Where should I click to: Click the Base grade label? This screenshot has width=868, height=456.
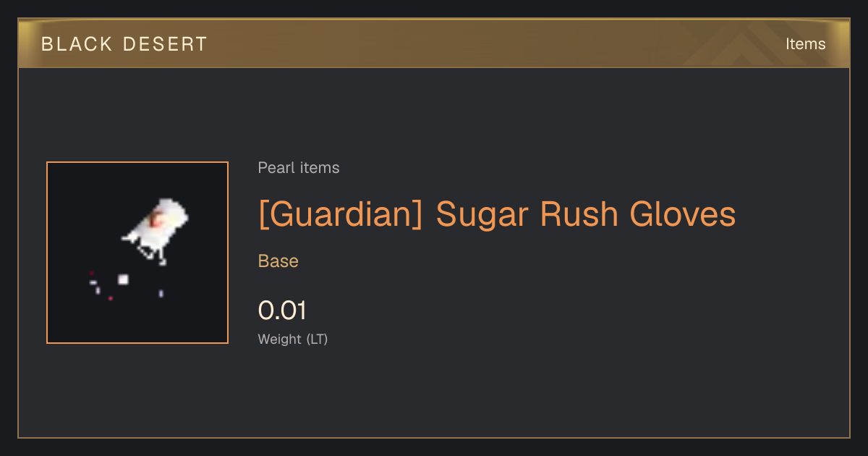(278, 261)
